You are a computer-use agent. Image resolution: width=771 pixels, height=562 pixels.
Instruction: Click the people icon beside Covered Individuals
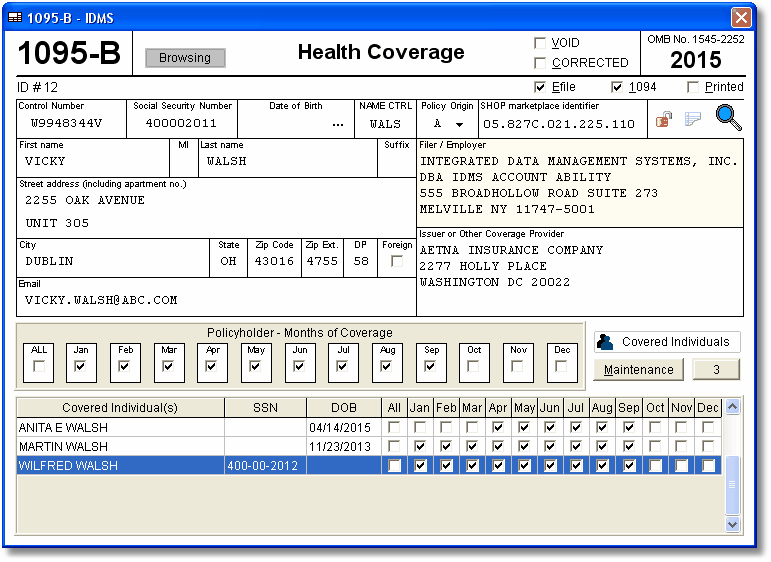coord(605,342)
